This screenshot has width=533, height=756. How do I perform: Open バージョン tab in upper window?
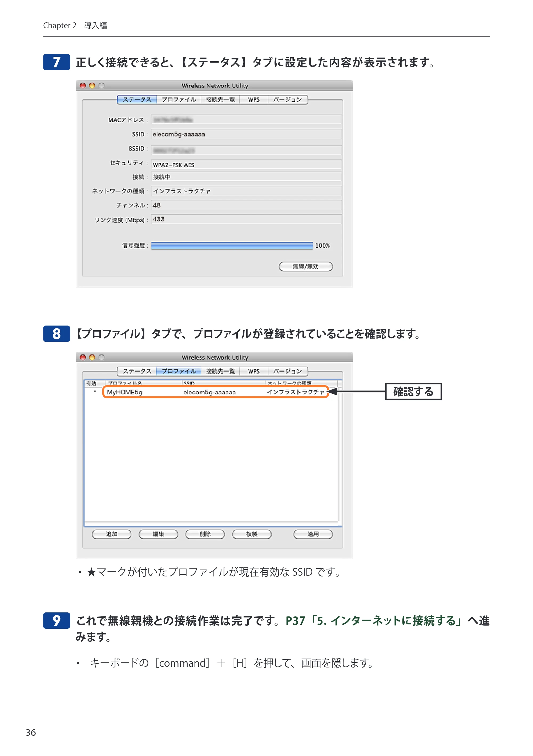[288, 99]
